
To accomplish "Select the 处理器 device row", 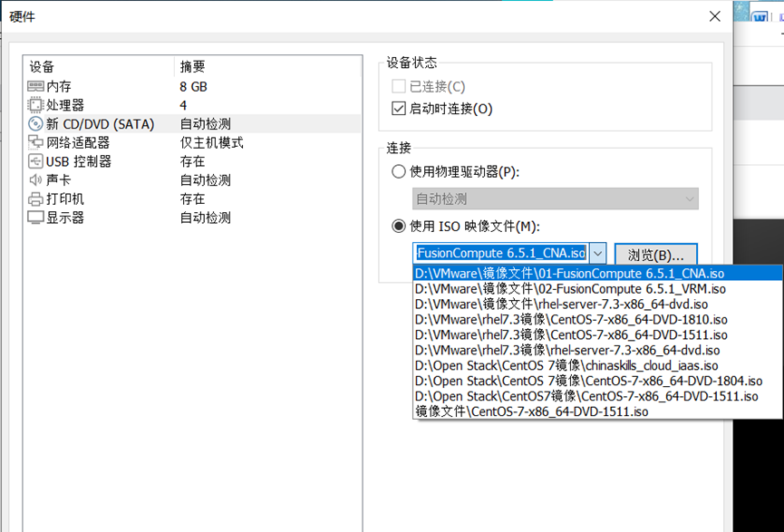I will pos(192,105).
